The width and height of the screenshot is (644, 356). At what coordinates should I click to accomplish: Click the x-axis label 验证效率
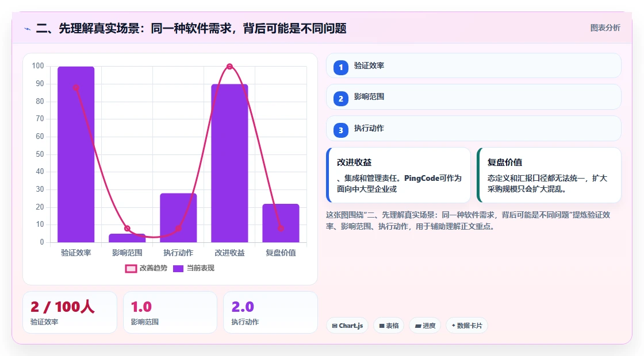coord(76,253)
